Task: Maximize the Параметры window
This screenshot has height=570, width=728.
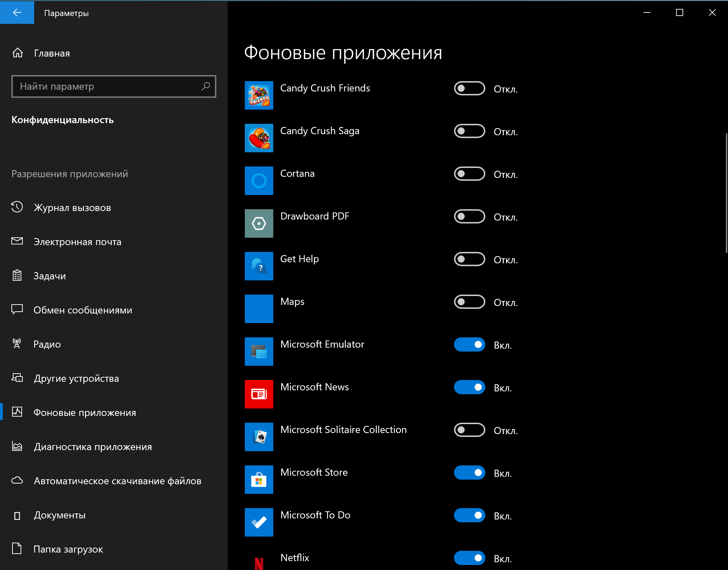Action: [x=680, y=12]
